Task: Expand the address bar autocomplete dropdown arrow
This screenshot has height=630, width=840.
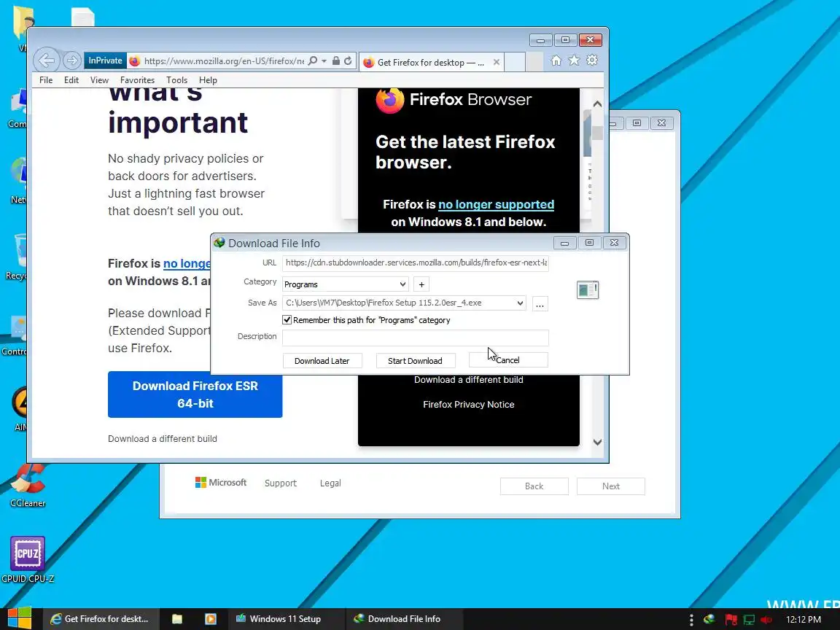Action: 324,61
